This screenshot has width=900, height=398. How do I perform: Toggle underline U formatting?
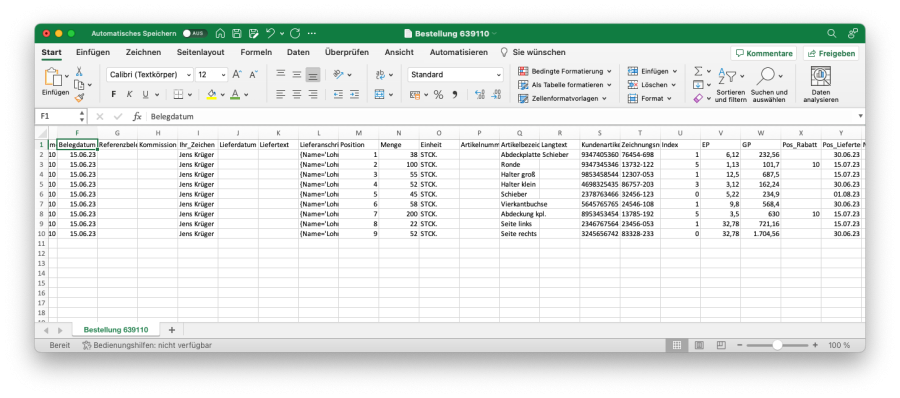click(146, 95)
